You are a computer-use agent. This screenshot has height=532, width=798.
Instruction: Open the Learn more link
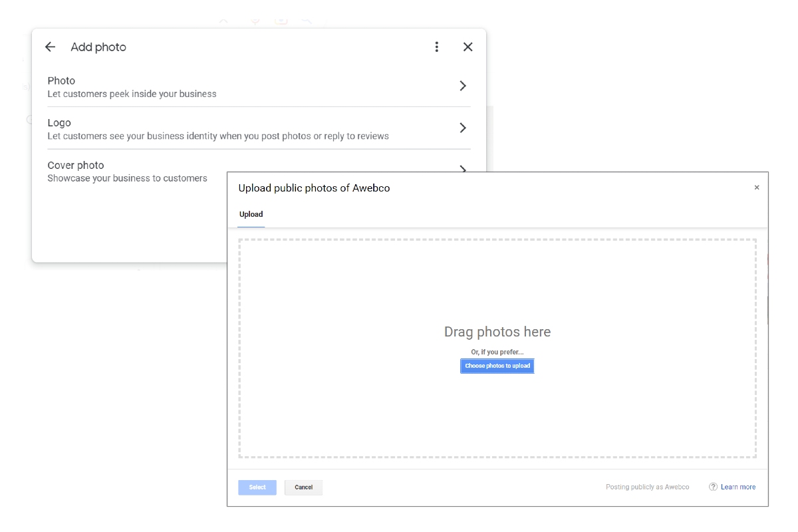coord(738,487)
